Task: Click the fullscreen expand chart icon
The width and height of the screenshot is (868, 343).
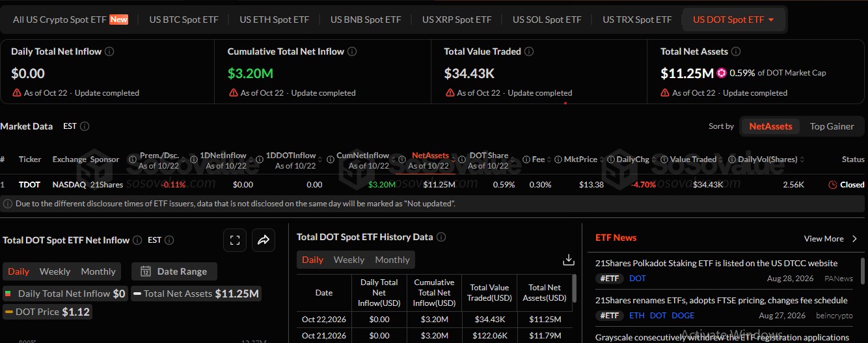Action: coord(235,240)
